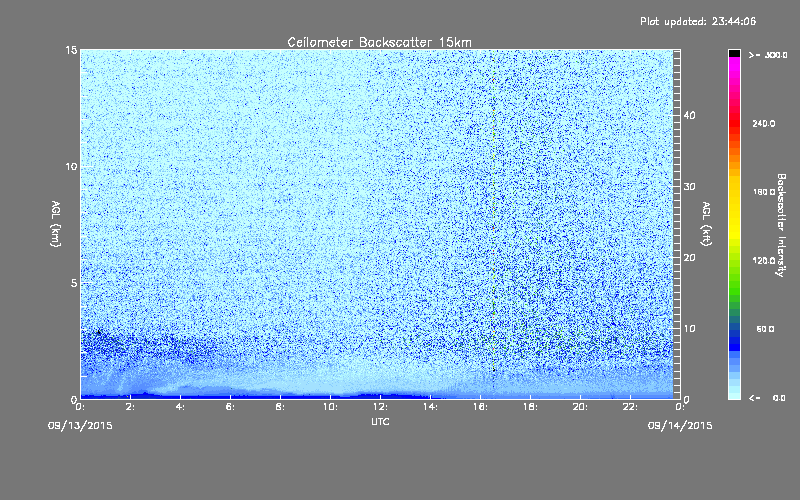Click the 60.0 colorbar tick label
The height and width of the screenshot is (500, 800).
765,329
